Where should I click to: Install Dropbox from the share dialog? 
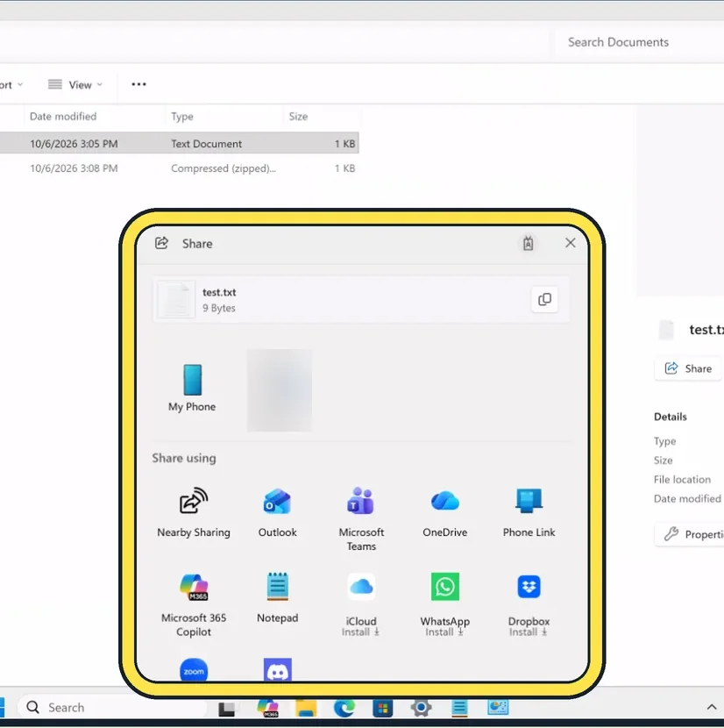(x=529, y=604)
